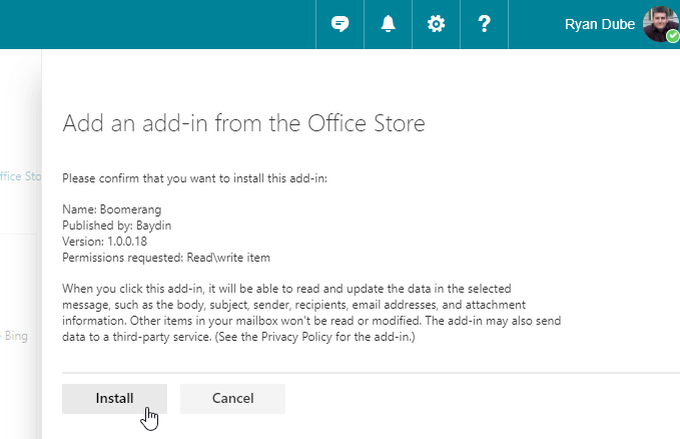
Task: Open Ryan Dube's profile picture
Action: pyautogui.click(x=659, y=22)
